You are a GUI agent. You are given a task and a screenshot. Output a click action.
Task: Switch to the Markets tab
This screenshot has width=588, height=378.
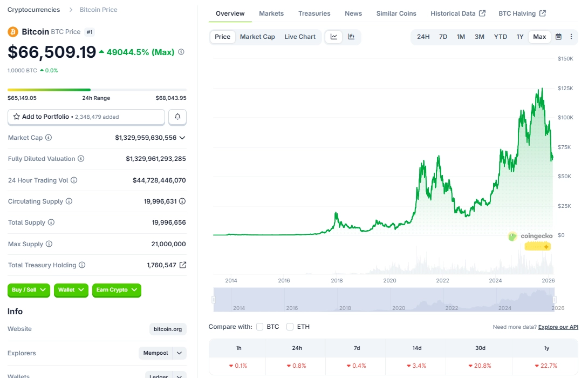pos(271,13)
